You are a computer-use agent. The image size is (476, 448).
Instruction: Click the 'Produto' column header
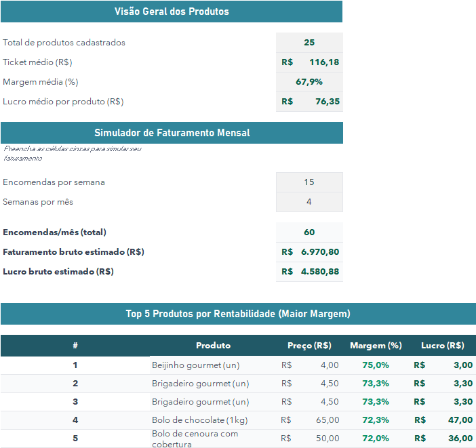pos(213,346)
